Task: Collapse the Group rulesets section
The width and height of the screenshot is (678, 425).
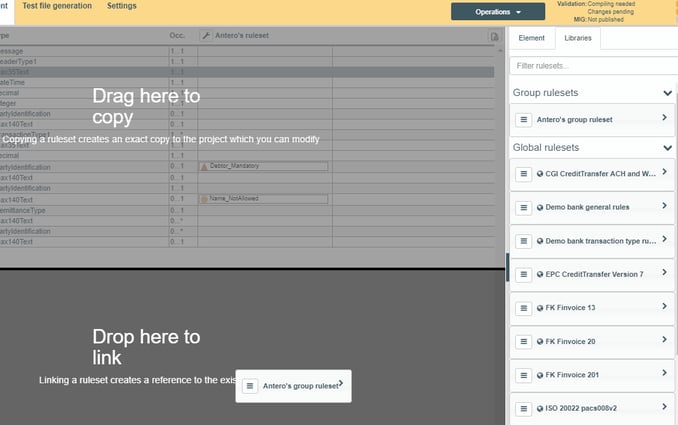Action: point(667,93)
